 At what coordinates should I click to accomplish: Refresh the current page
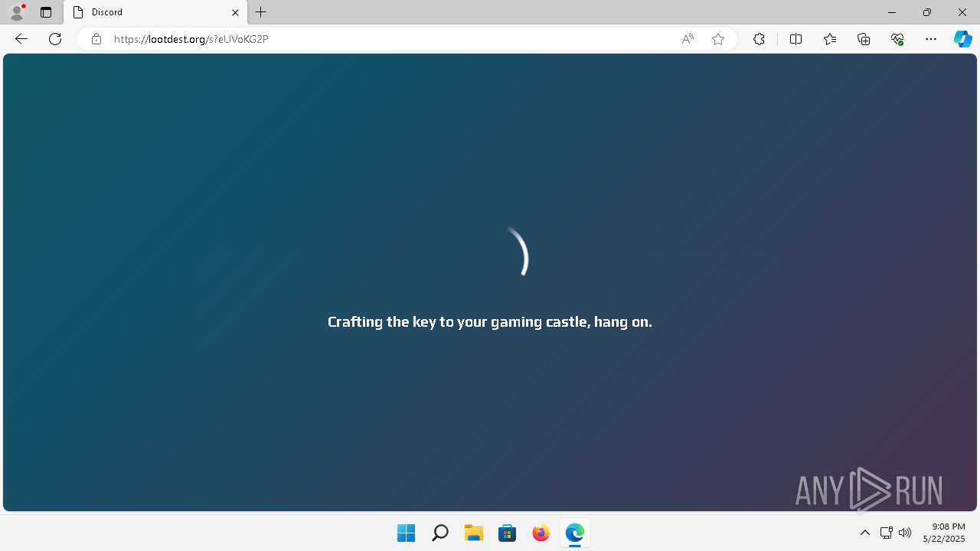(55, 39)
